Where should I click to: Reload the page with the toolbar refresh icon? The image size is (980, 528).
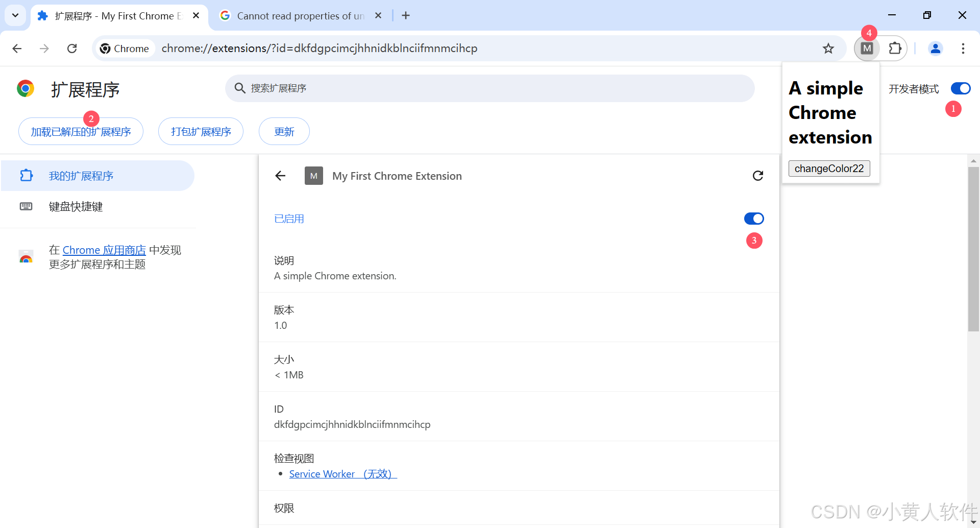point(72,49)
